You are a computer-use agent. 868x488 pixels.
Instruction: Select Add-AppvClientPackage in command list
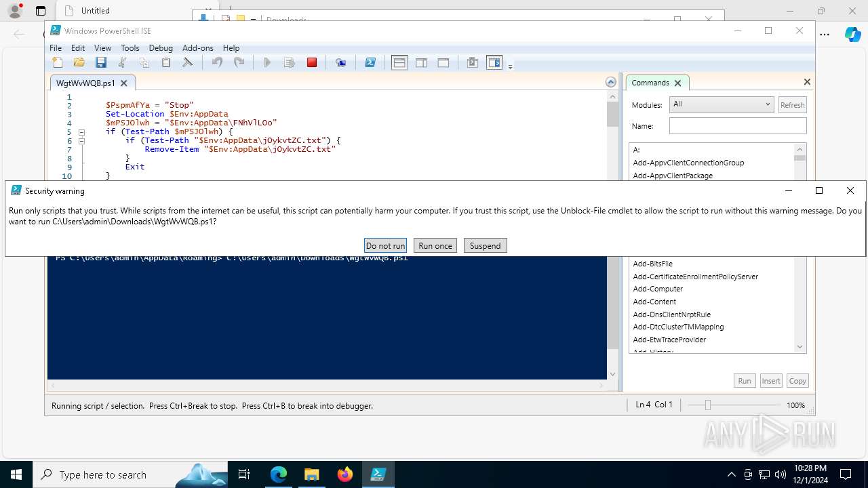pos(673,176)
